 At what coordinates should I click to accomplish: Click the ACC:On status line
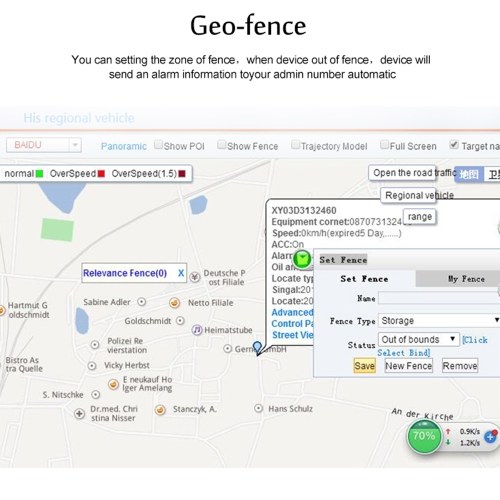coord(288,244)
